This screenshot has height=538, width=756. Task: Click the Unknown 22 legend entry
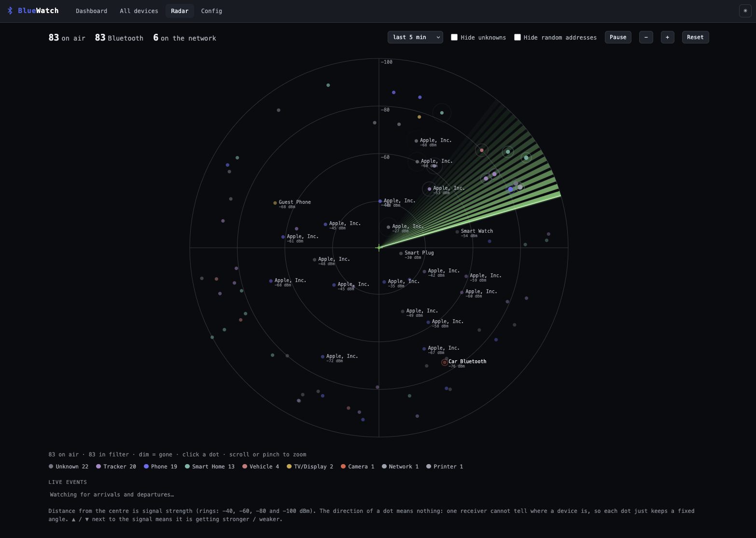[x=69, y=467]
